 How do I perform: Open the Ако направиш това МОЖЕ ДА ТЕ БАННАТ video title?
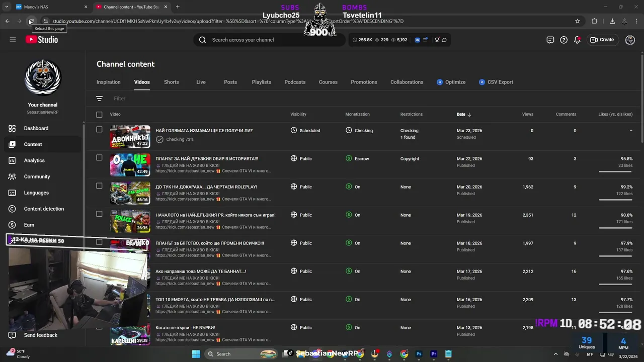201,271
